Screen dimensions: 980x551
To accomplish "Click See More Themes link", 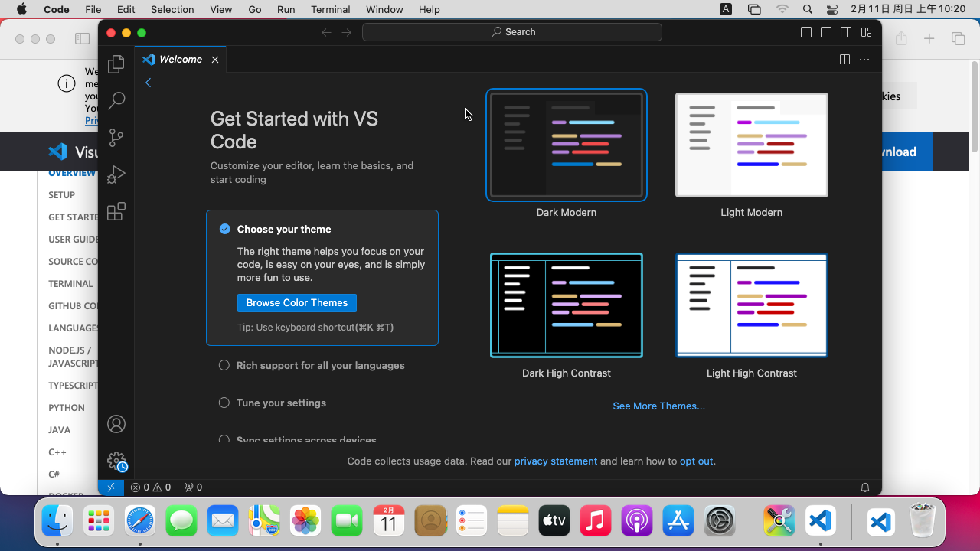I will [x=659, y=406].
